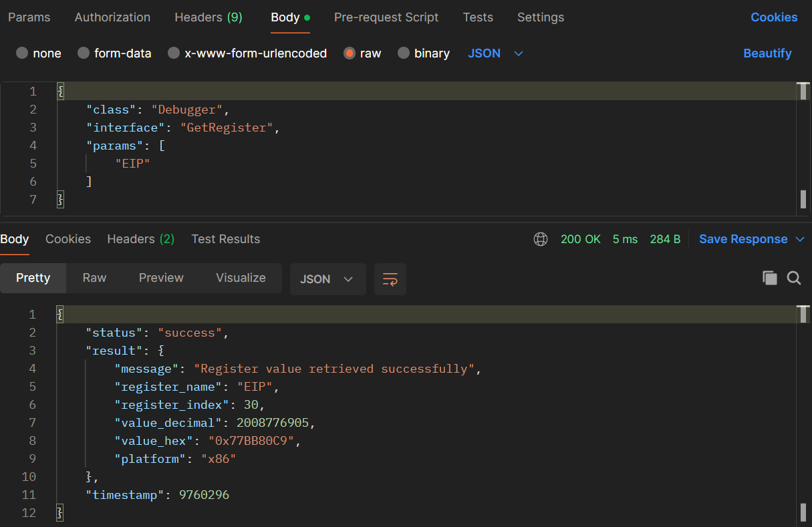Click the wrap lines icon in response toolbar
812x527 pixels.
click(x=390, y=279)
